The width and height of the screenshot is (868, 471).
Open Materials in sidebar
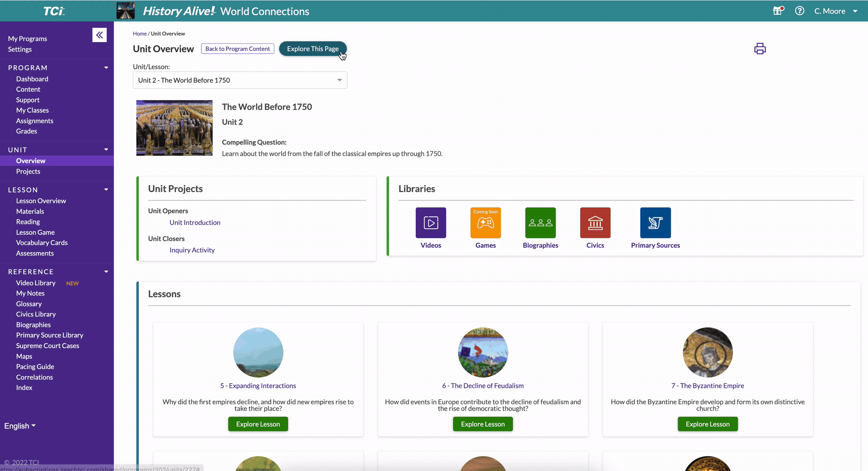point(30,211)
